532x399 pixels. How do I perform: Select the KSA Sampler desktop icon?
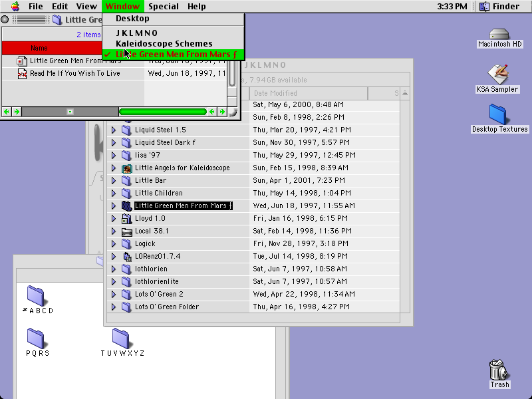(497, 74)
